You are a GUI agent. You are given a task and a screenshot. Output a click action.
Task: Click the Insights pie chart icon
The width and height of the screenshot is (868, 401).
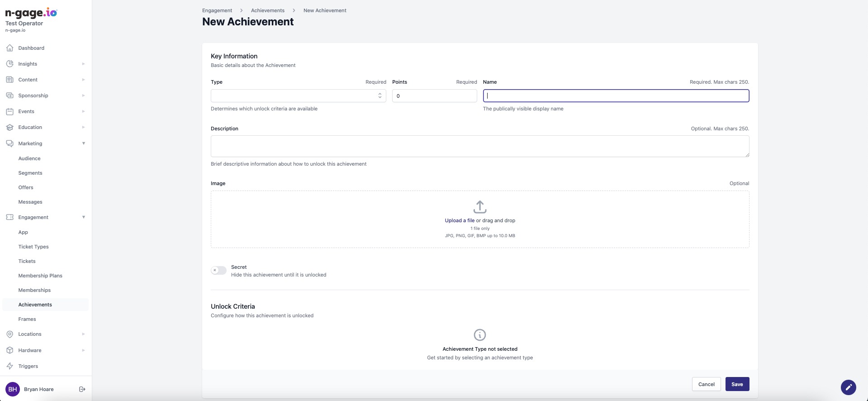click(x=9, y=64)
